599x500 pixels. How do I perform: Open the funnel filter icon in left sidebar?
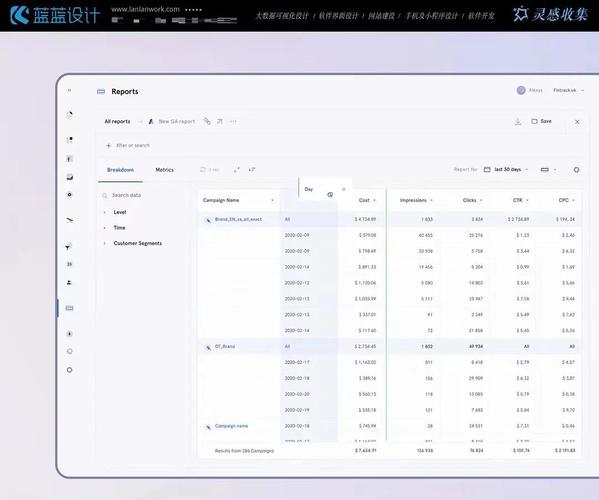(x=68, y=247)
